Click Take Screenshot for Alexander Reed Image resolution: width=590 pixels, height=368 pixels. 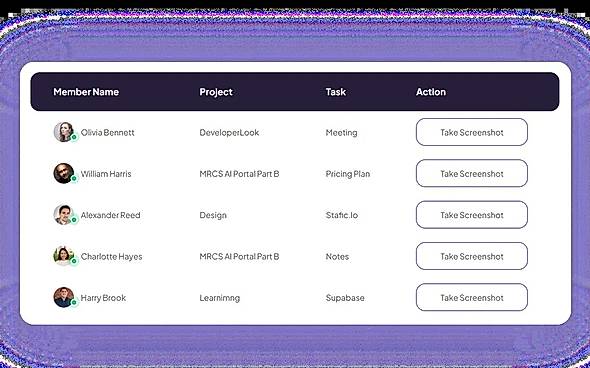[x=471, y=215]
